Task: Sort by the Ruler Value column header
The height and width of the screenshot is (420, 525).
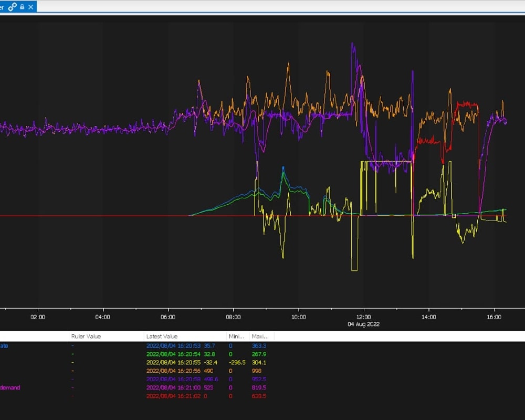Action: click(x=106, y=337)
